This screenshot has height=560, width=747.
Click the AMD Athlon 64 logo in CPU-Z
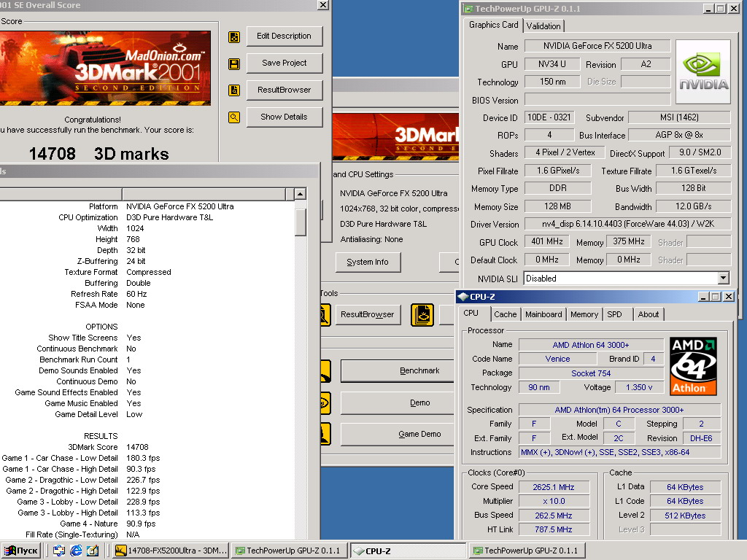(x=693, y=366)
